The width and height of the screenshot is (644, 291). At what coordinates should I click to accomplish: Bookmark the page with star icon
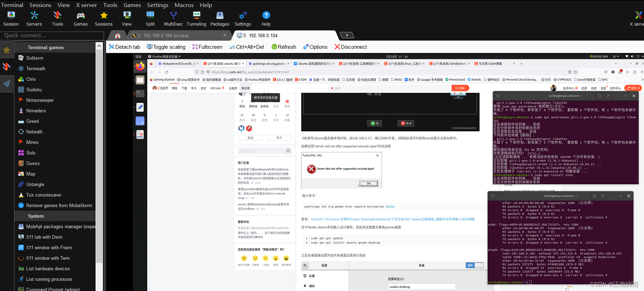click(x=575, y=72)
